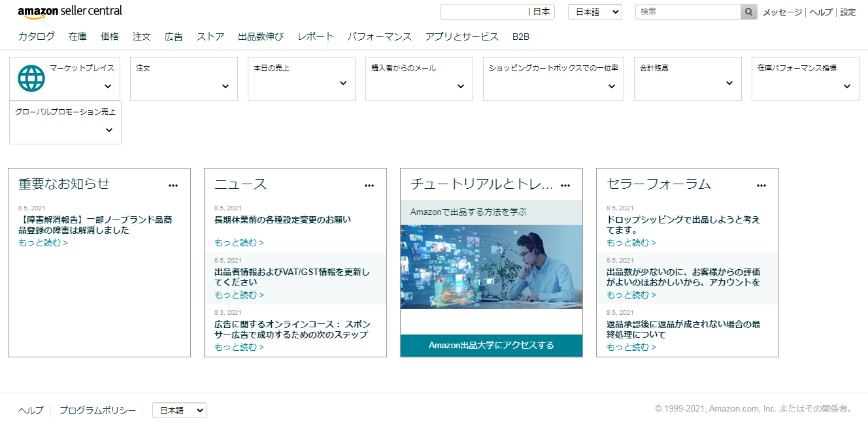Click the メッセージ link in header
The width and height of the screenshot is (868, 424).
pos(782,12)
